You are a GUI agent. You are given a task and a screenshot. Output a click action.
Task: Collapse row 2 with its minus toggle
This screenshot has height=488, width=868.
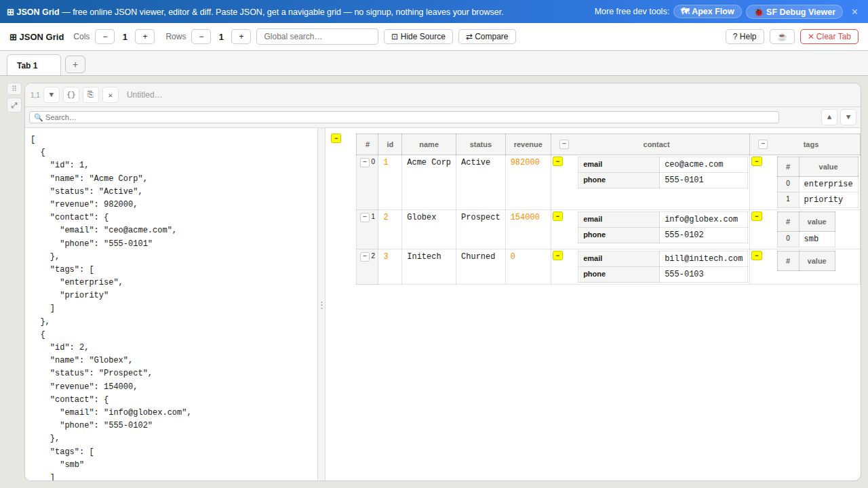tap(365, 256)
